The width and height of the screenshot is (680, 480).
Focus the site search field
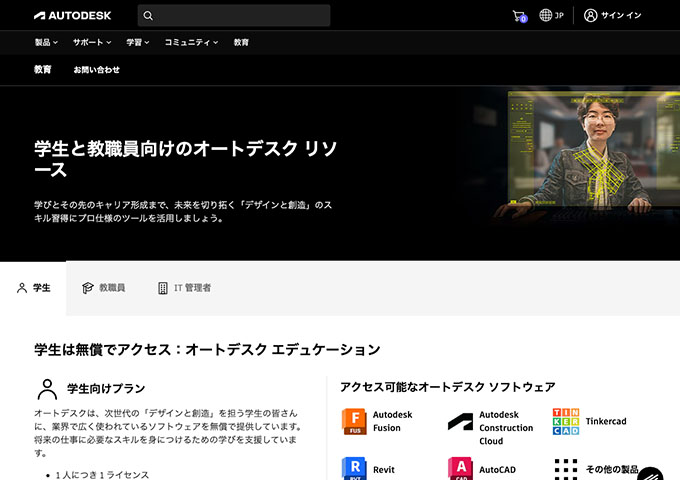pyautogui.click(x=234, y=16)
